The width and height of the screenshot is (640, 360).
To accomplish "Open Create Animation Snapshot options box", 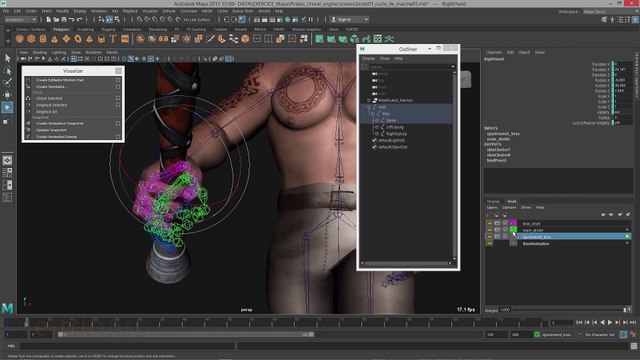I will pyautogui.click(x=118, y=123).
